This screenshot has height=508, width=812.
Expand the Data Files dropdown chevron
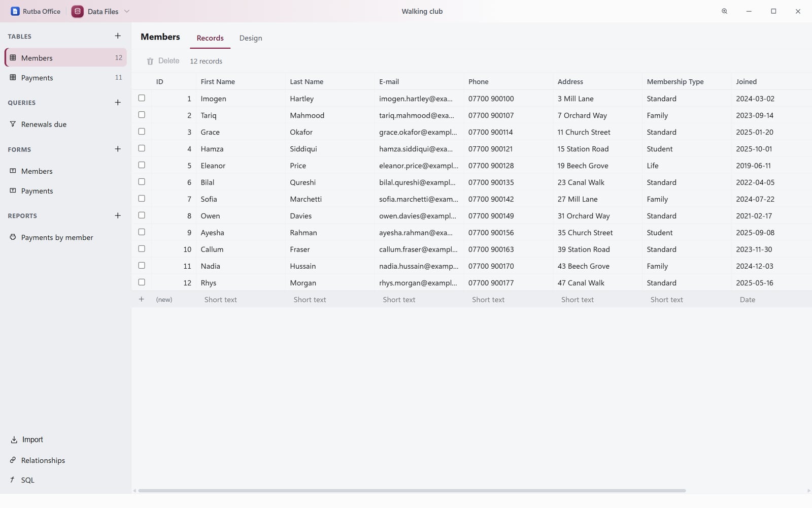point(127,11)
